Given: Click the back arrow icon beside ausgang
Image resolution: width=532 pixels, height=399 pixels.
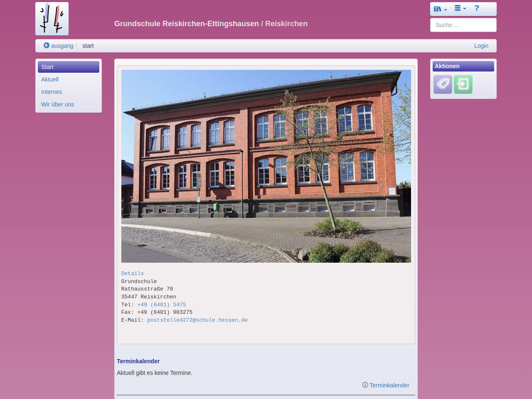Looking at the screenshot, I should click(x=47, y=45).
